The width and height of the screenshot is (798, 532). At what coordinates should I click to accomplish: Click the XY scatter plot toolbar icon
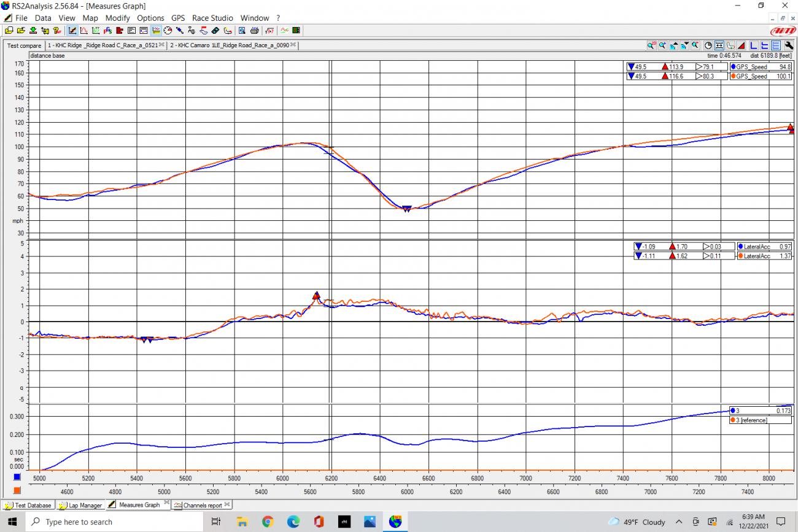(x=96, y=30)
